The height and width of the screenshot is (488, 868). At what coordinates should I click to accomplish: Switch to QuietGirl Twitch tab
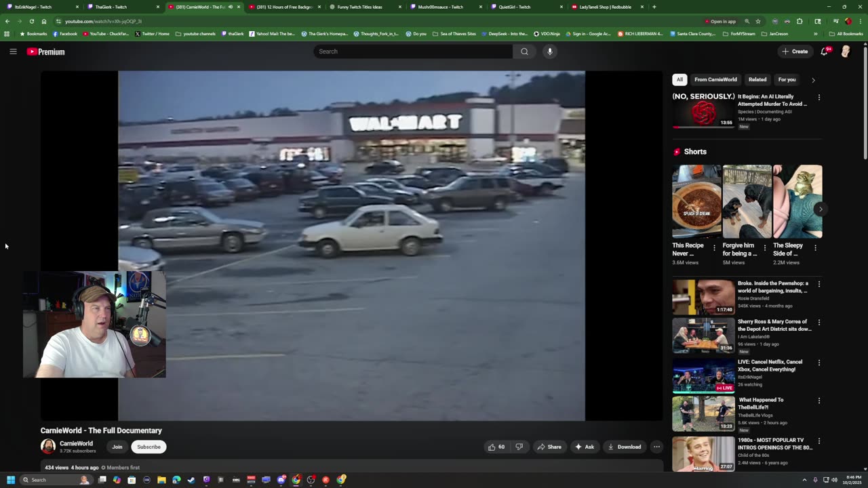(x=526, y=7)
